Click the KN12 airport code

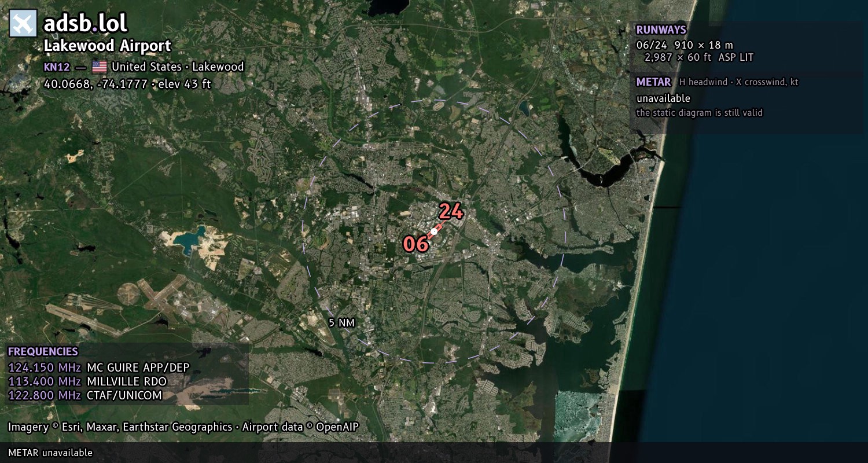[57, 67]
